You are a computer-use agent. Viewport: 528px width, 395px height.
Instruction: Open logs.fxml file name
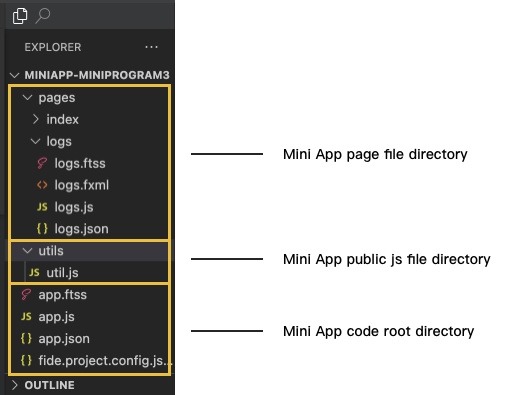point(81,185)
